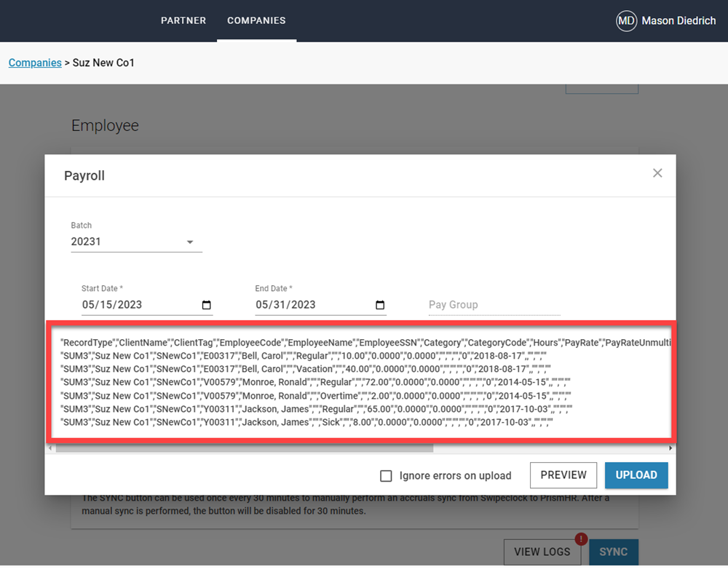Open the End Date calendar picker

point(381,305)
